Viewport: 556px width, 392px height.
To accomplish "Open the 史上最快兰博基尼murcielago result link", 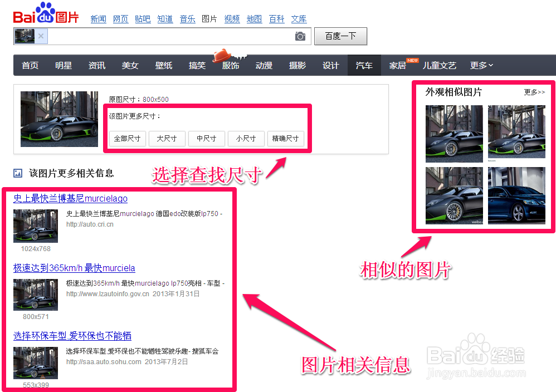I will tap(70, 199).
